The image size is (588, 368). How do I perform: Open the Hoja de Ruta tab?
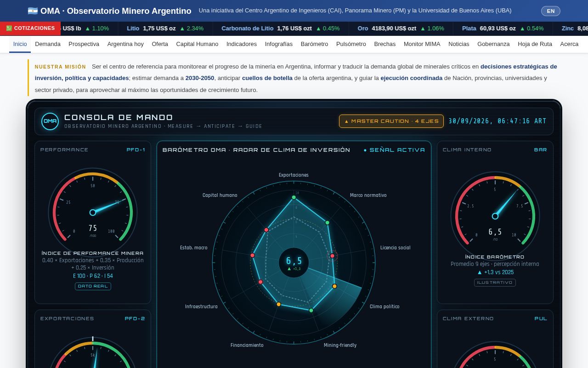[x=535, y=44]
